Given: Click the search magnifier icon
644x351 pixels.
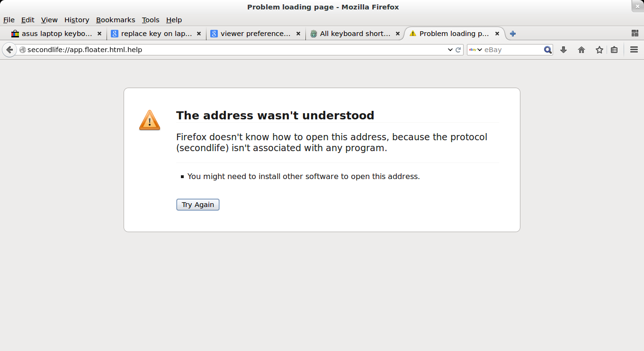Looking at the screenshot, I should tap(548, 50).
